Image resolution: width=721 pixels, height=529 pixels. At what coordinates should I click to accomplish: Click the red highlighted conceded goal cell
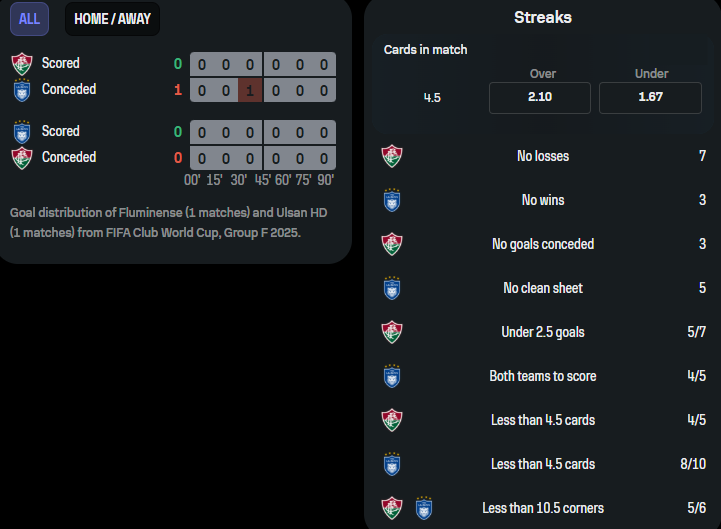tap(250, 90)
